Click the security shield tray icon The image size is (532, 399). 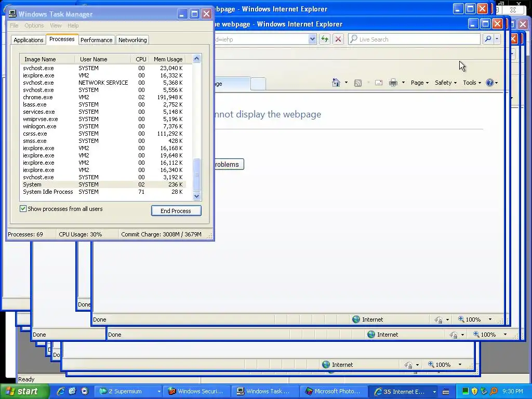[x=474, y=391]
